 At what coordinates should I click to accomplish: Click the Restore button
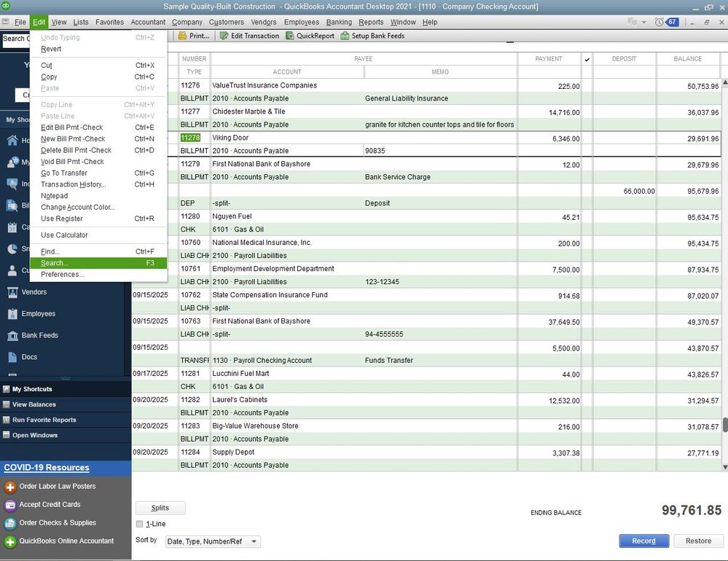coord(698,541)
